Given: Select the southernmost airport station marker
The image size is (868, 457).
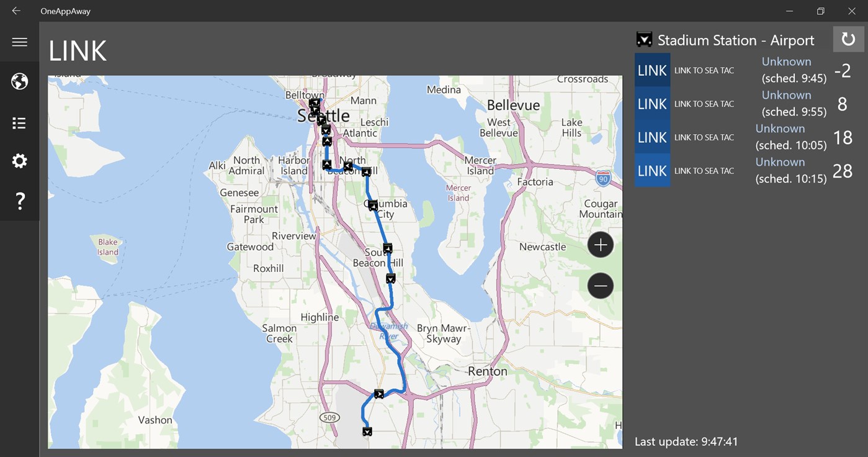Looking at the screenshot, I should click(367, 431).
